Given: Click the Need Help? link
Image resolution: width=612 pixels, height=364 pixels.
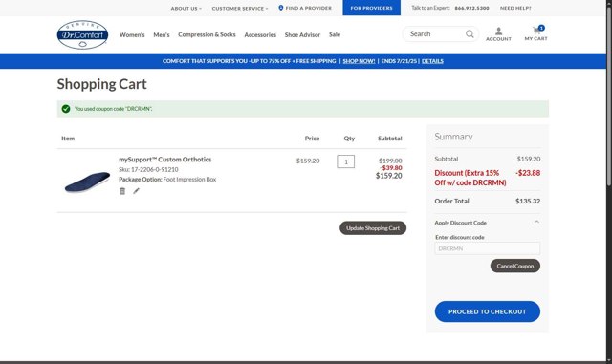Looking at the screenshot, I should [515, 8].
